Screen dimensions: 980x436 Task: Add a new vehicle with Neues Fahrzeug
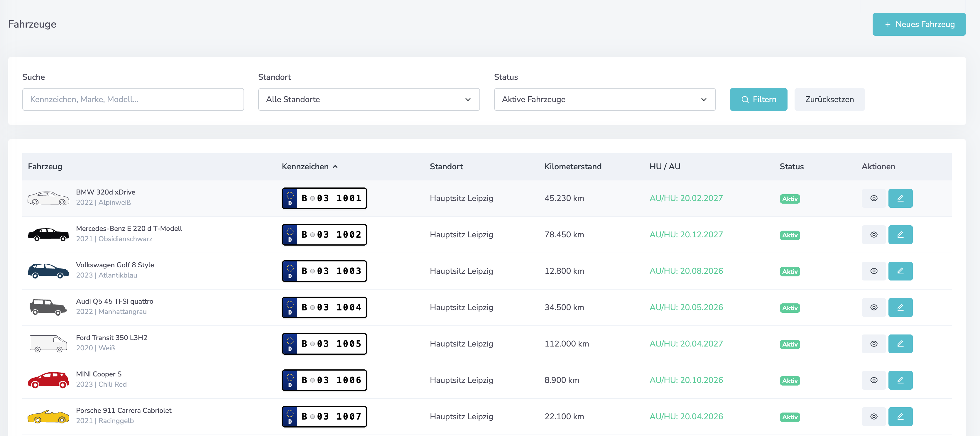pyautogui.click(x=918, y=24)
